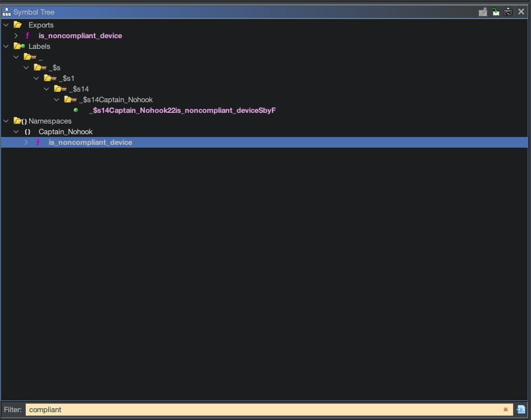Click the Namespaces folder icon
The height and width of the screenshot is (420, 531).
[20, 121]
